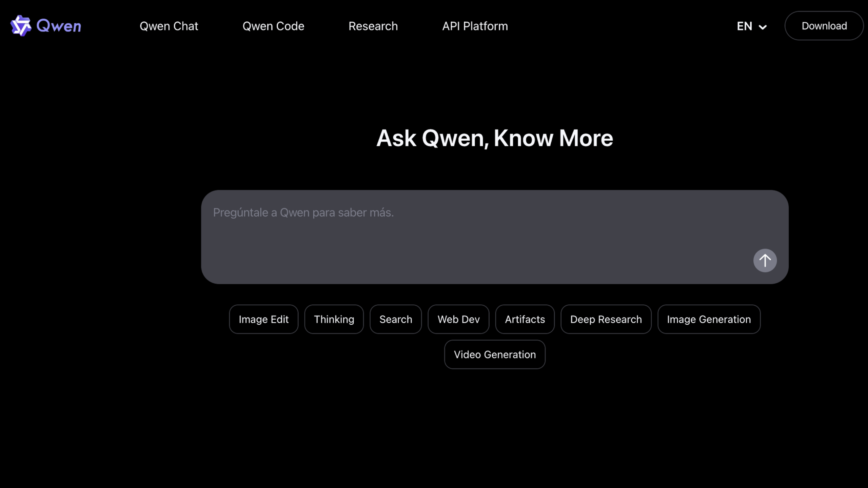
Task: Choose the Video Generation chip
Action: coord(495,354)
